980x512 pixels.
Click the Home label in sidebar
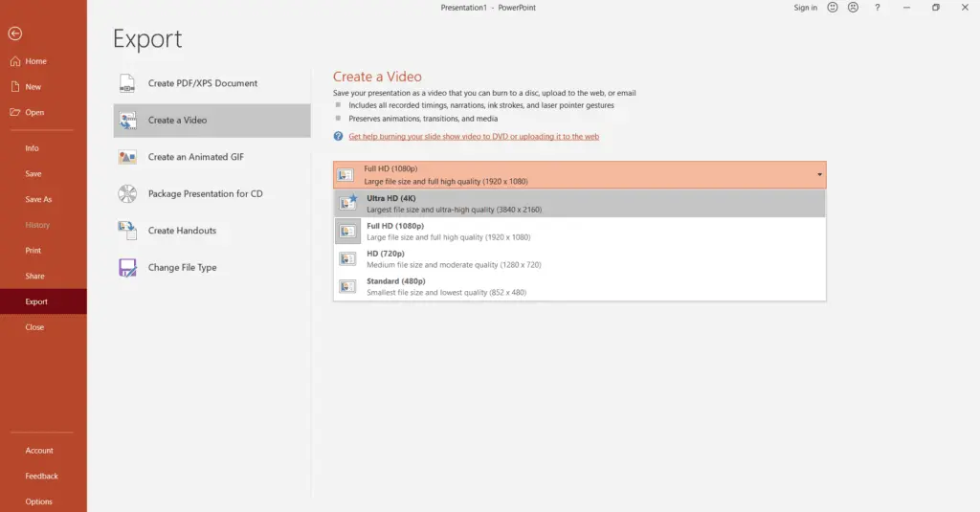(x=35, y=61)
